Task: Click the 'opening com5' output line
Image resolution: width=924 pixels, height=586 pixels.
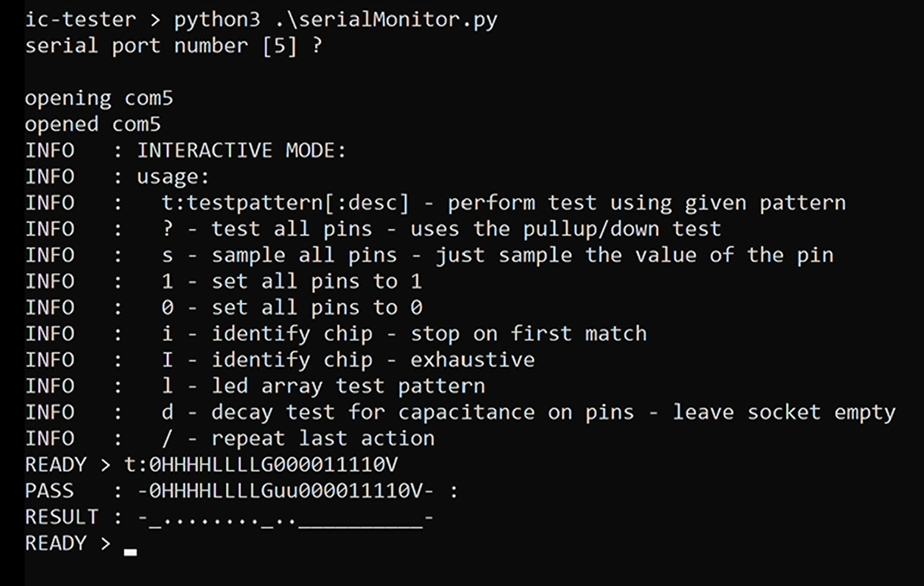Action: (99, 99)
